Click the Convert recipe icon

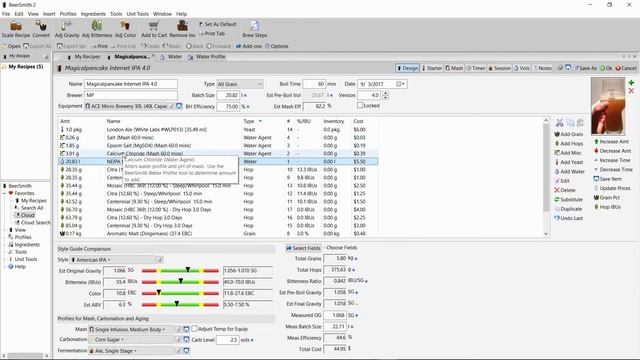coord(41,29)
